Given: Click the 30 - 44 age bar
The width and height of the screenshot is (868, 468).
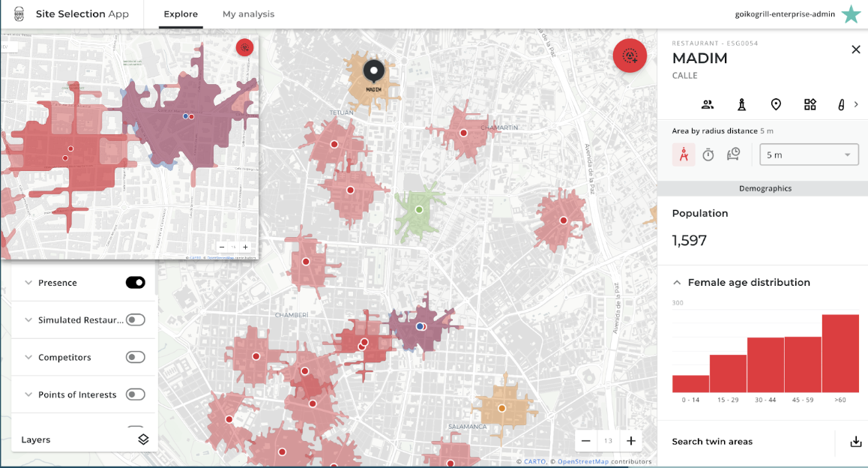Looking at the screenshot, I should point(765,365).
